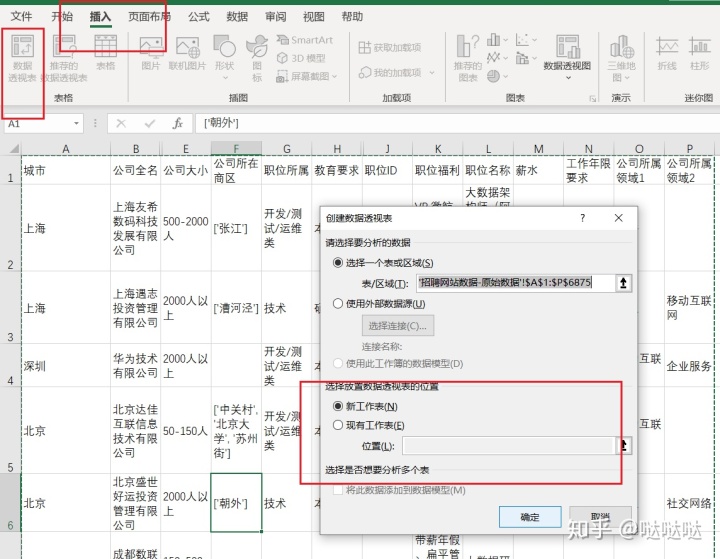Image resolution: width=720 pixels, height=559 pixels.
Task: Insert a Table (表格) from ribbon
Action: coord(106,53)
